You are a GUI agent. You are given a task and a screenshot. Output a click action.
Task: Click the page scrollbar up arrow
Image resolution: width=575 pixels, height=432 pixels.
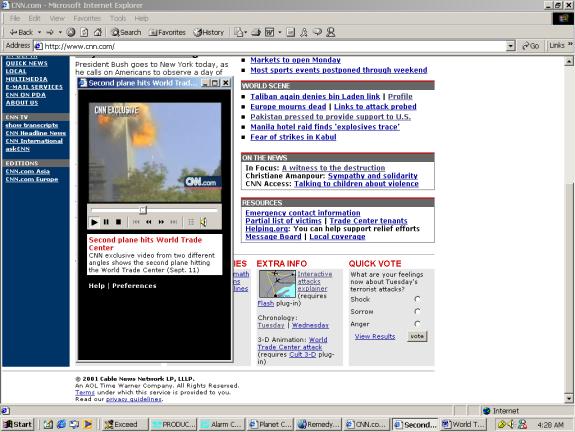click(x=569, y=61)
